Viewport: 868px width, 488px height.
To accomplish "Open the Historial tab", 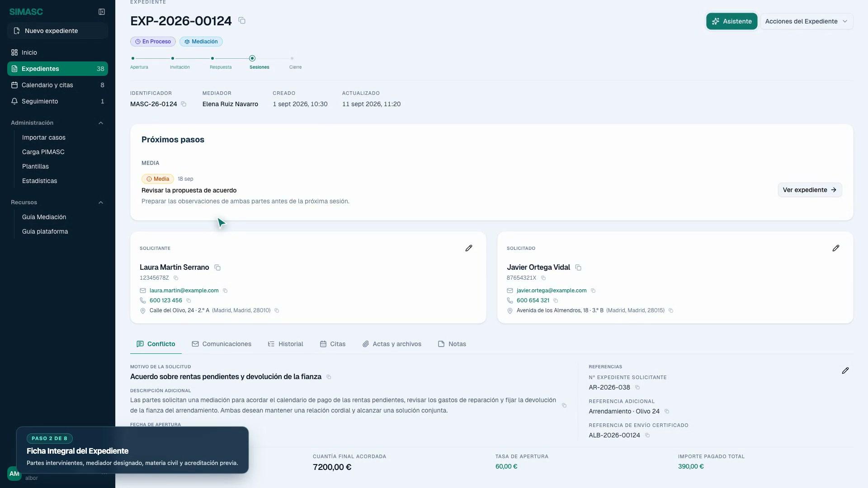I will 285,344.
